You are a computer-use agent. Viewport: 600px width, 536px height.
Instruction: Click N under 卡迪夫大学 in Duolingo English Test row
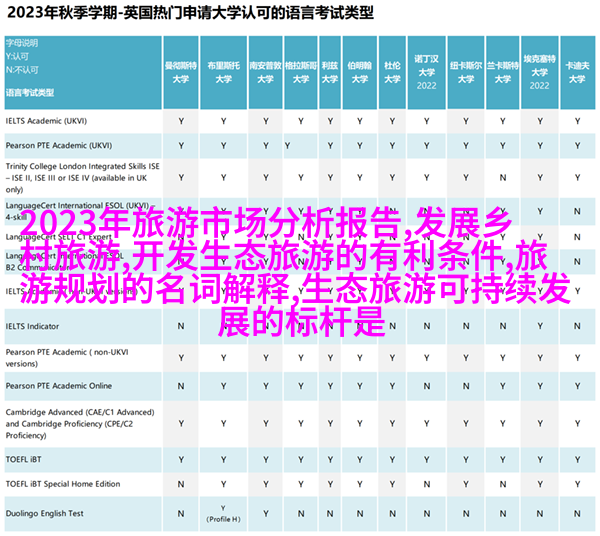[577, 514]
